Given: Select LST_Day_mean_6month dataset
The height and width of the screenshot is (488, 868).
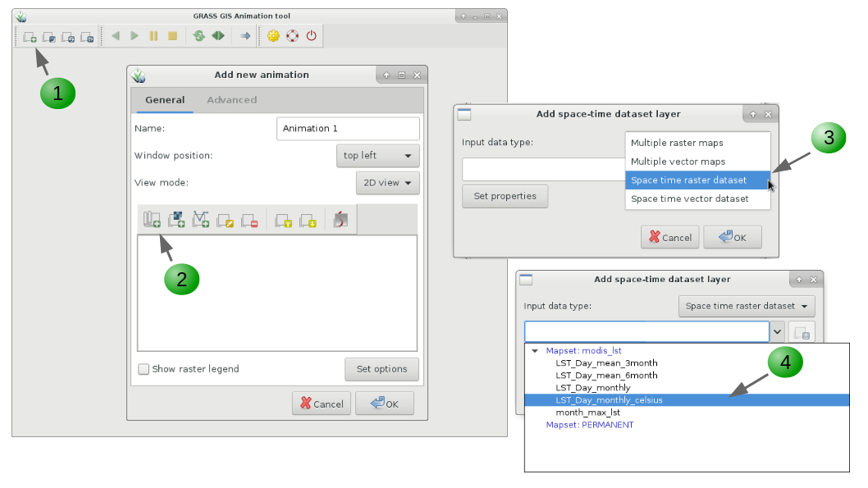Looking at the screenshot, I should (x=606, y=375).
